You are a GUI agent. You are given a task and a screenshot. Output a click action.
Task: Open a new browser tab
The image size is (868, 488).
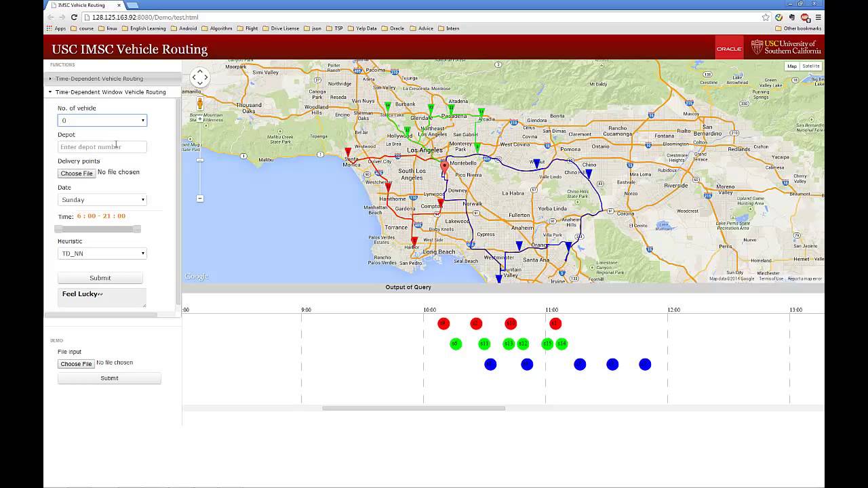pyautogui.click(x=132, y=5)
